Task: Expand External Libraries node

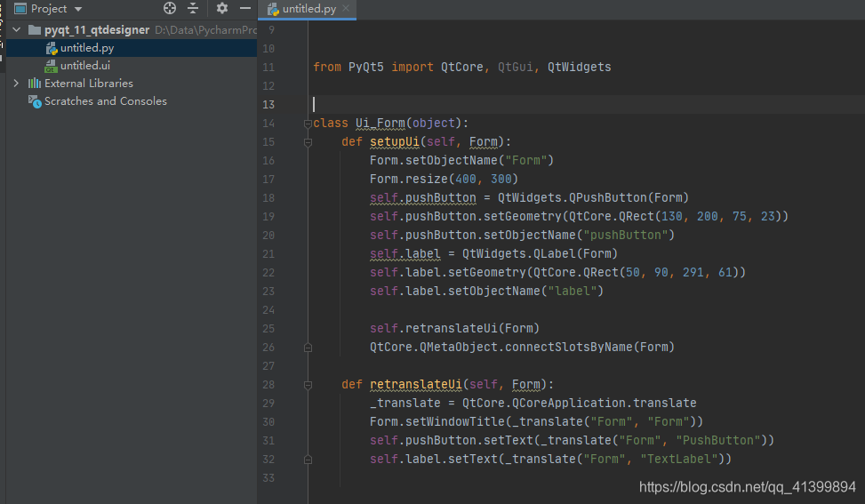Action: click(16, 84)
